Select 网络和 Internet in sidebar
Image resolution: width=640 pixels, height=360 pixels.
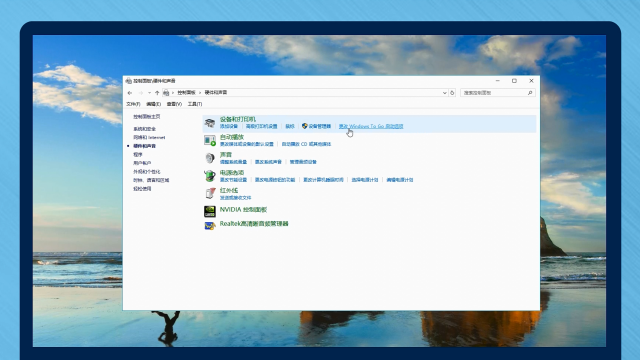149,138
